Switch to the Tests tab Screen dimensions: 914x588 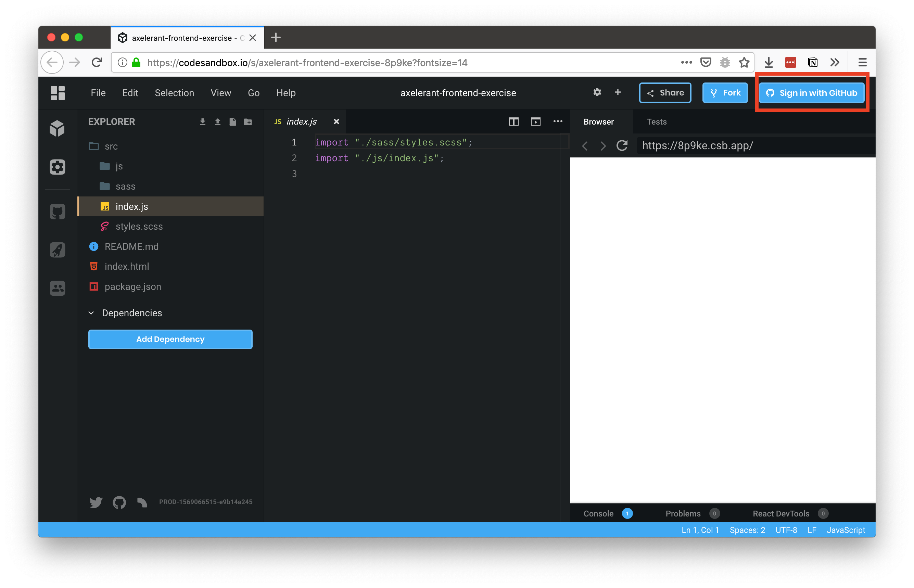pos(656,122)
